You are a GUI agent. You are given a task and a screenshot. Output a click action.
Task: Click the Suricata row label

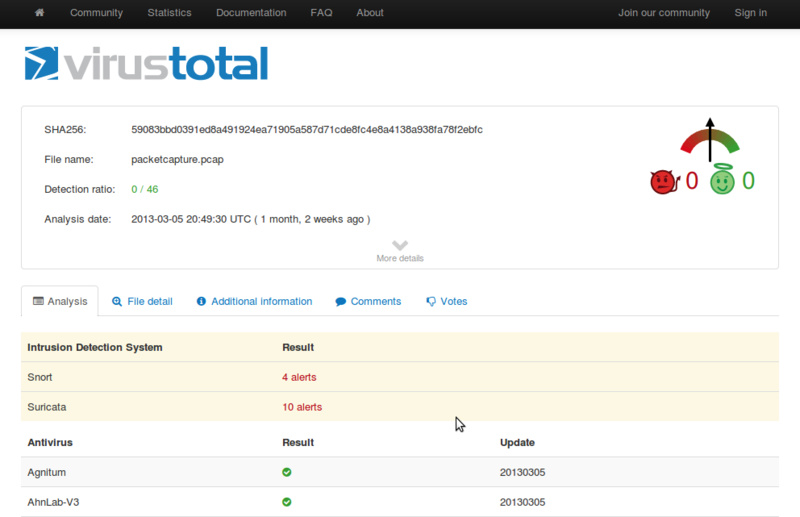[x=47, y=407]
